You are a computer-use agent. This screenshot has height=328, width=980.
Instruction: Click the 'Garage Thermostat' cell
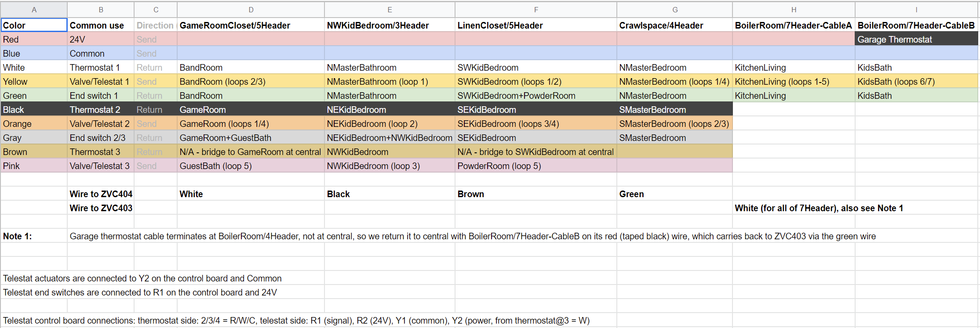point(916,39)
